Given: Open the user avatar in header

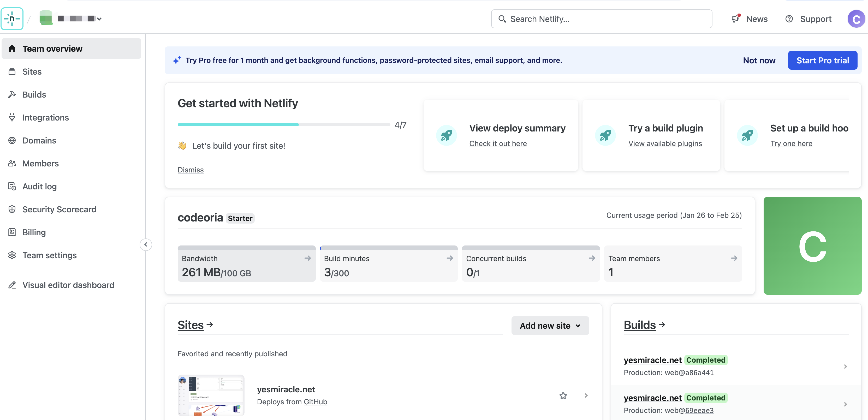Looking at the screenshot, I should point(856,19).
